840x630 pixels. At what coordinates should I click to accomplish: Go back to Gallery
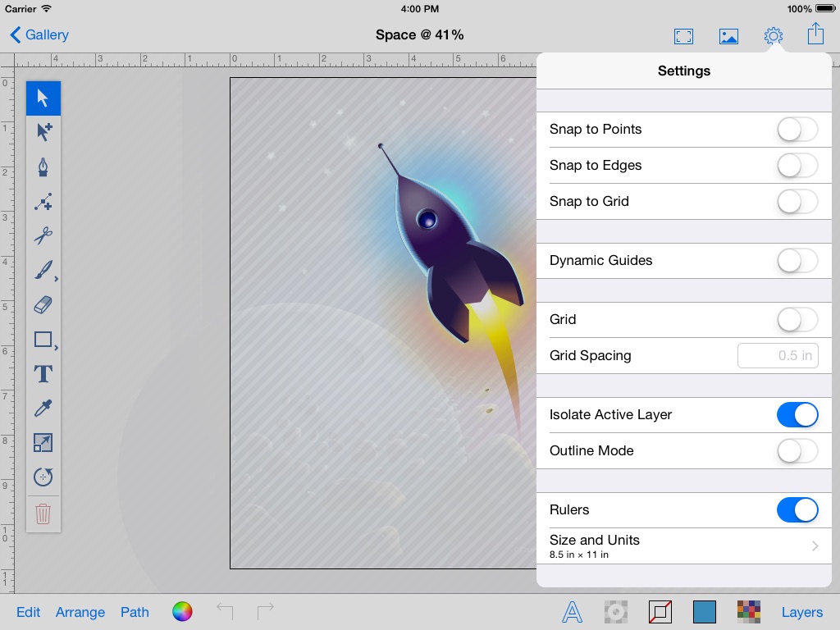click(x=39, y=34)
